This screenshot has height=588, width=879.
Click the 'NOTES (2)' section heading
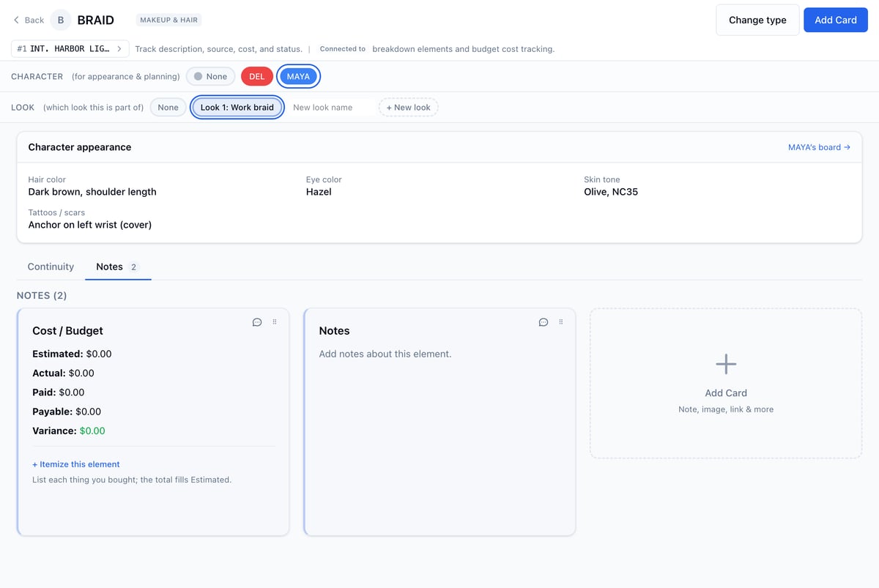pyautogui.click(x=42, y=296)
